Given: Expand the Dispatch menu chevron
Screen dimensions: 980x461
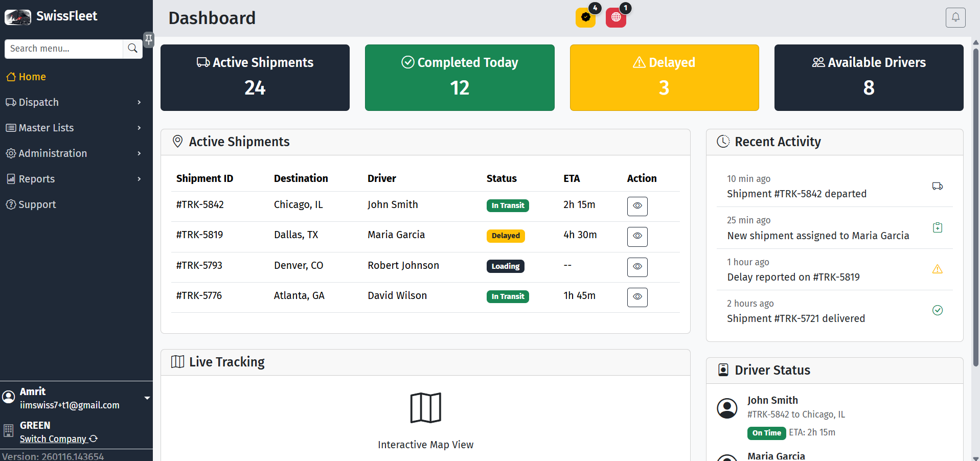Looking at the screenshot, I should click(139, 102).
